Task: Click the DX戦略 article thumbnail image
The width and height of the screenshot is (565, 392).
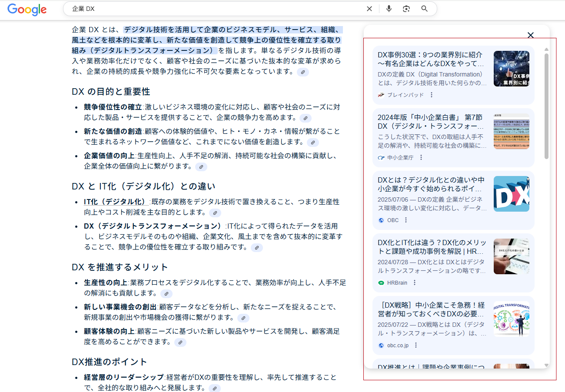Action: [511, 319]
